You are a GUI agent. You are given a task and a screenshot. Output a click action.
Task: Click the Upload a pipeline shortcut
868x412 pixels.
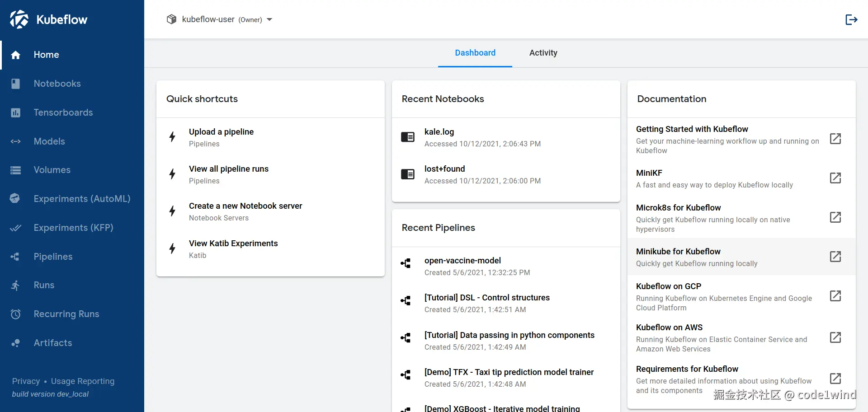pyautogui.click(x=221, y=132)
